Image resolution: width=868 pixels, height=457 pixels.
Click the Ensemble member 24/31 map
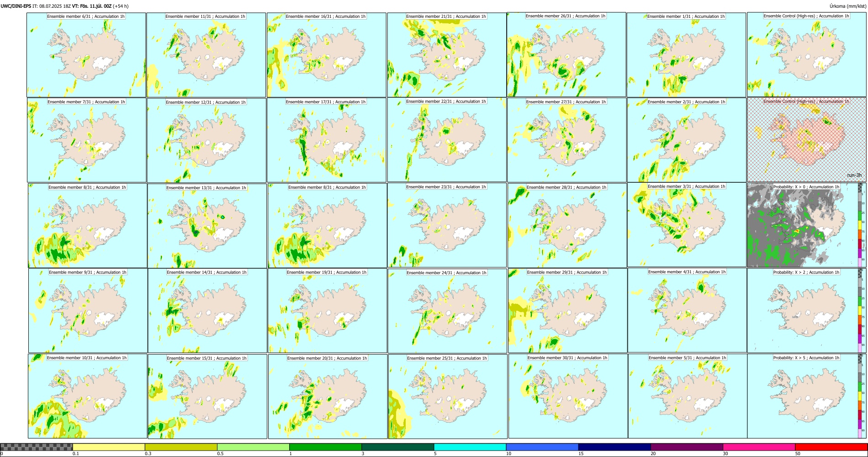pos(447,311)
